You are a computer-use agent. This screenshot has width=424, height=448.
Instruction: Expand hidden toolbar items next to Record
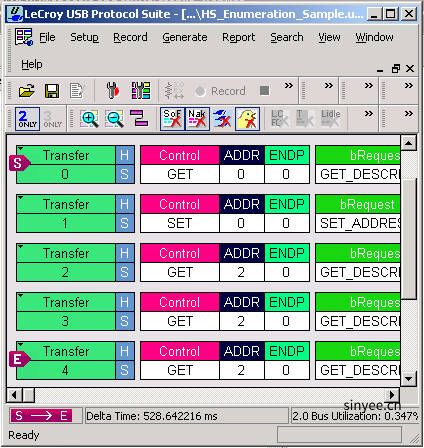pyautogui.click(x=289, y=86)
